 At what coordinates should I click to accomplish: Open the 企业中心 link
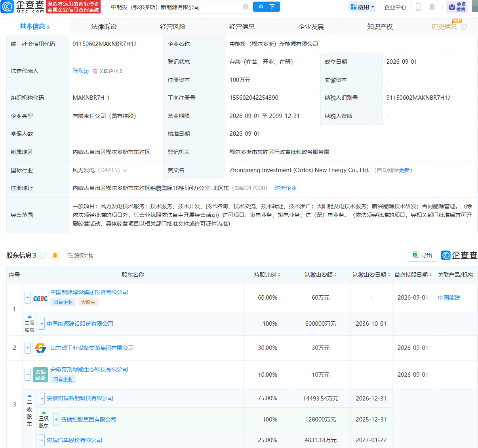[395, 7]
